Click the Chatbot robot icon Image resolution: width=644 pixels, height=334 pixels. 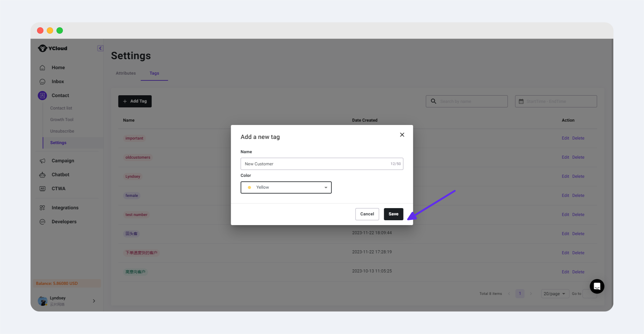coord(43,175)
